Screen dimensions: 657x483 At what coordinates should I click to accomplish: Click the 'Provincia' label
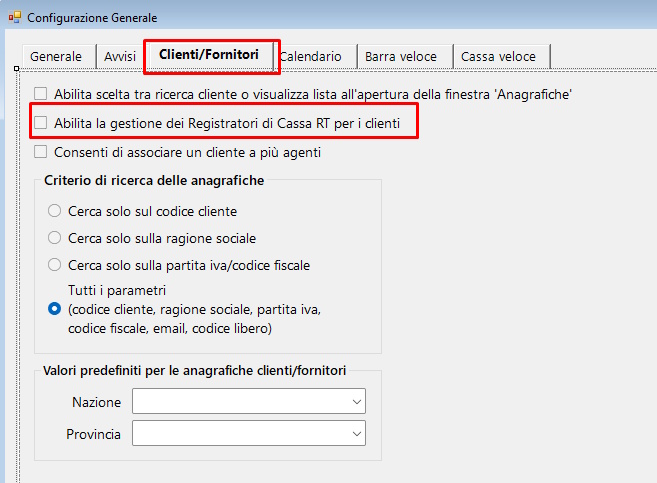point(93,434)
